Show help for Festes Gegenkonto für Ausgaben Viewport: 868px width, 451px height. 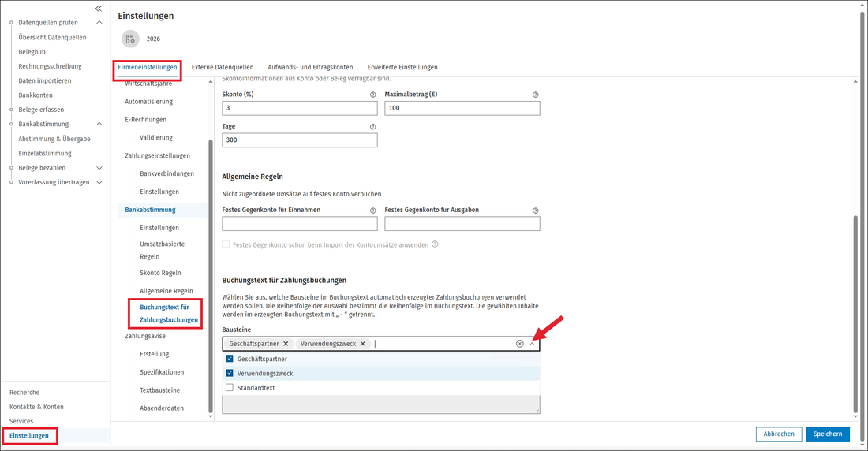[535, 211]
